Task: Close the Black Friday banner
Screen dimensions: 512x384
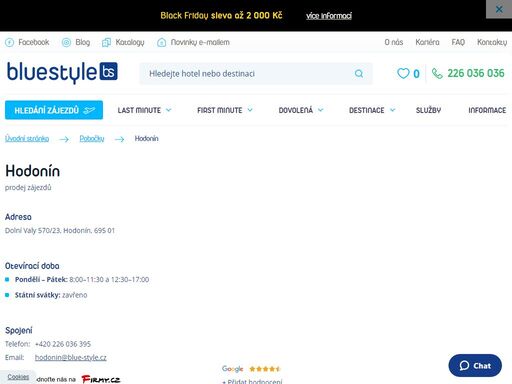Action: (499, 9)
